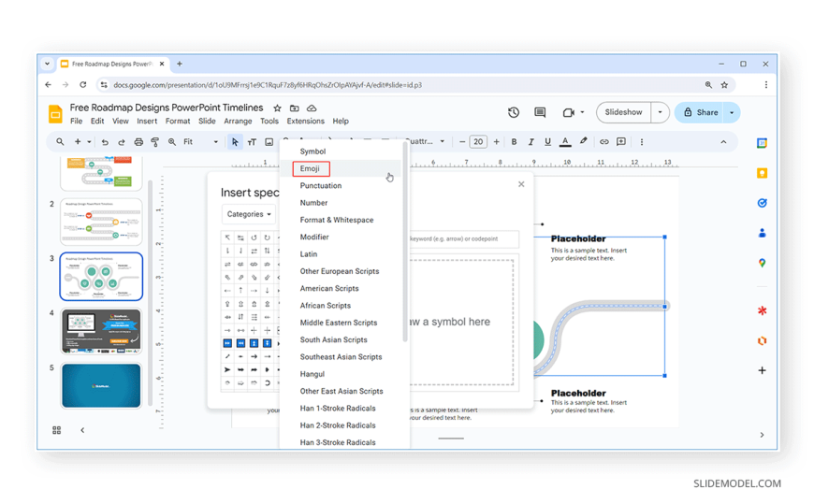Viewport: 814px width, 504px height.
Task: Open the text color picker
Action: pos(565,142)
